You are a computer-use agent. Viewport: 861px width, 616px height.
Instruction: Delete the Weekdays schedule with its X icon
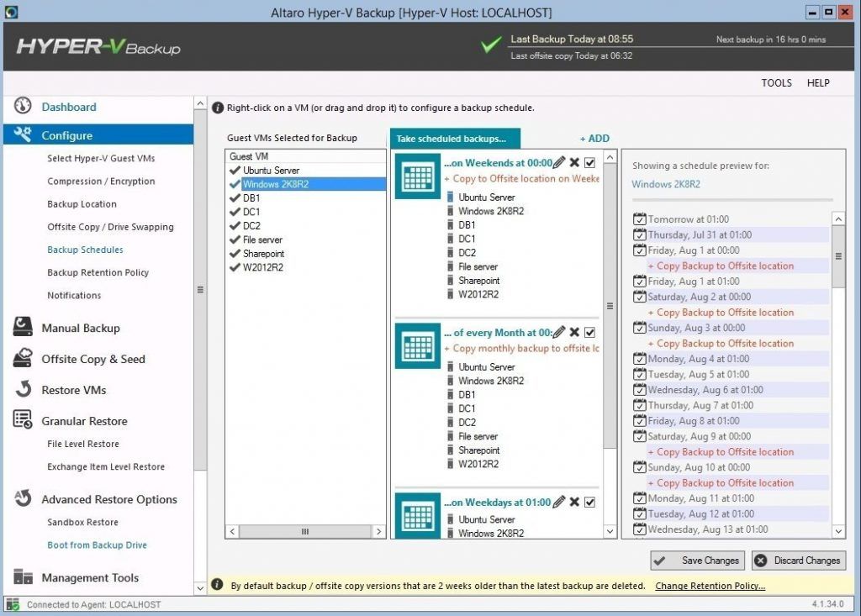click(x=574, y=502)
